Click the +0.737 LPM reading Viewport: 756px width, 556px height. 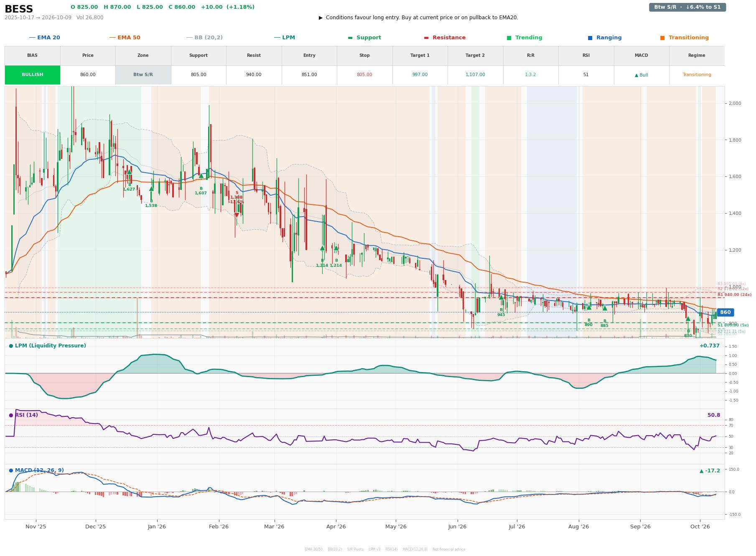coord(710,346)
